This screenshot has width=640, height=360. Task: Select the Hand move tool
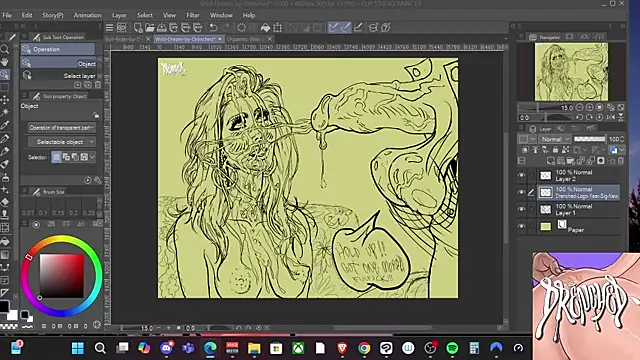click(5, 62)
